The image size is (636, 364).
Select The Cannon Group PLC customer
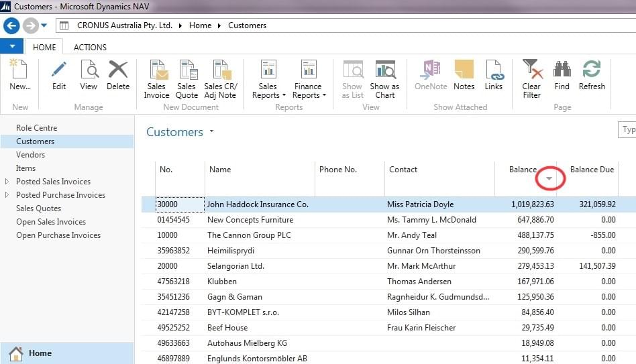point(249,235)
